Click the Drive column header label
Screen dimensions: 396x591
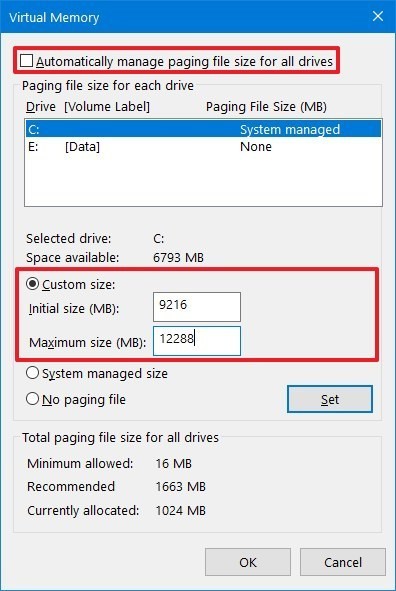tap(41, 107)
